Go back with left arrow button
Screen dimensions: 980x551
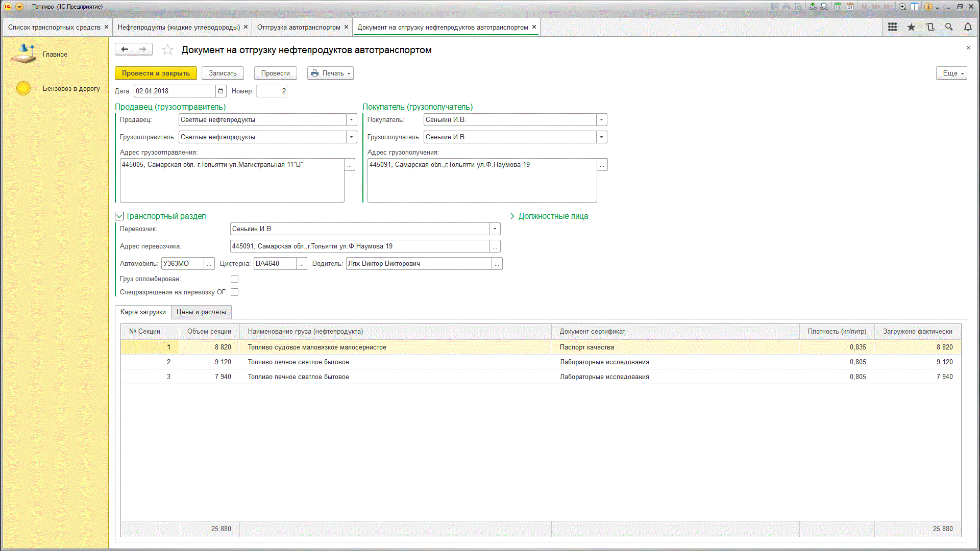125,49
